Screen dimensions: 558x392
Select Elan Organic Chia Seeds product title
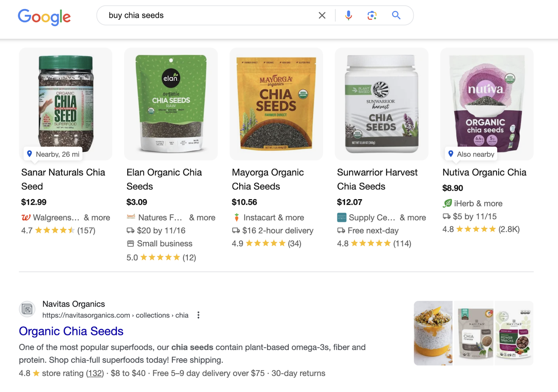(x=164, y=179)
